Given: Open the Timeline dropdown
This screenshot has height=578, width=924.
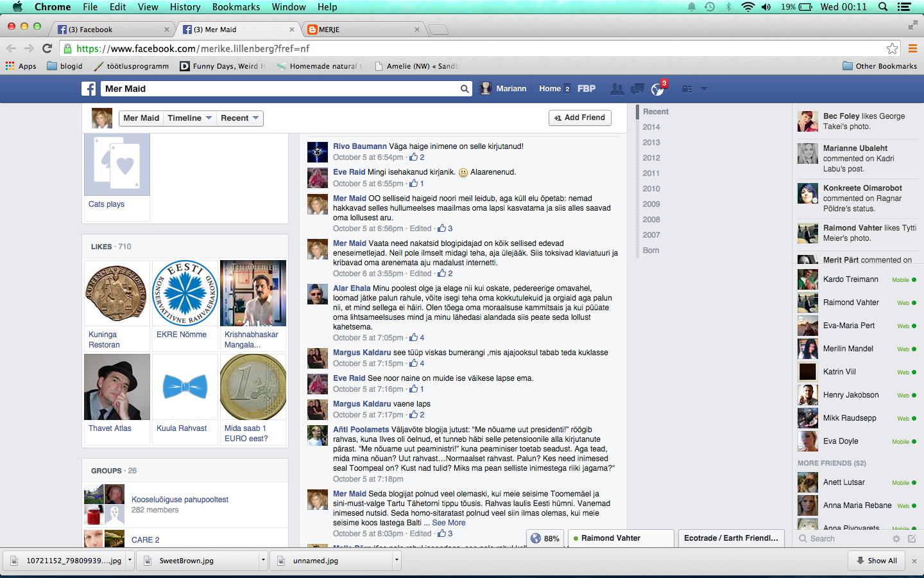Looking at the screenshot, I should point(189,118).
